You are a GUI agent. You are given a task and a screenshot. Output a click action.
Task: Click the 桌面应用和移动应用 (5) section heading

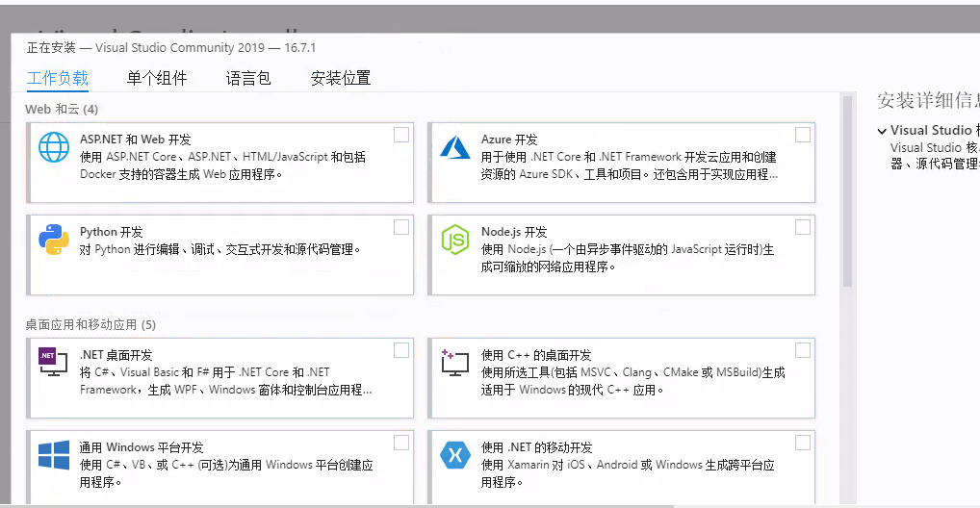(90, 325)
